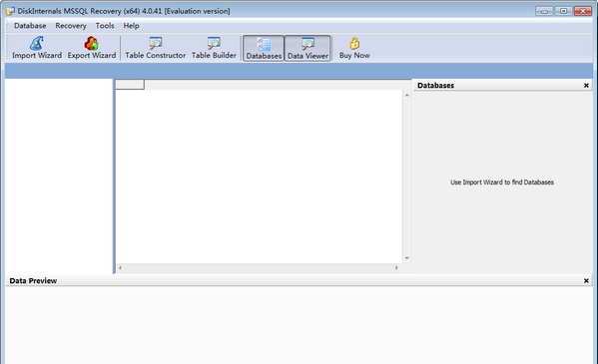Close the Databases panel
The width and height of the screenshot is (598, 364).
[x=586, y=86]
